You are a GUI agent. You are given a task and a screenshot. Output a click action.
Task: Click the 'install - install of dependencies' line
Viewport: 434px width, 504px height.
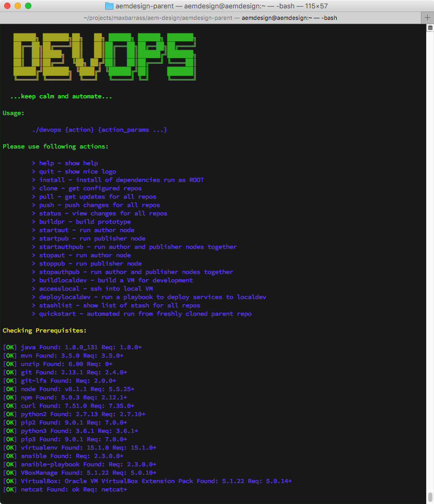click(x=118, y=180)
